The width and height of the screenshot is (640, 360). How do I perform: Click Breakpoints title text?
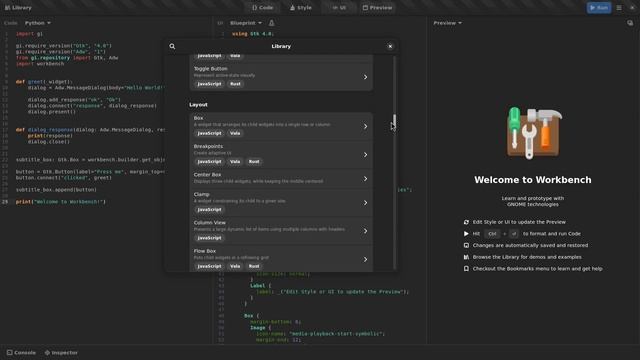(208, 147)
